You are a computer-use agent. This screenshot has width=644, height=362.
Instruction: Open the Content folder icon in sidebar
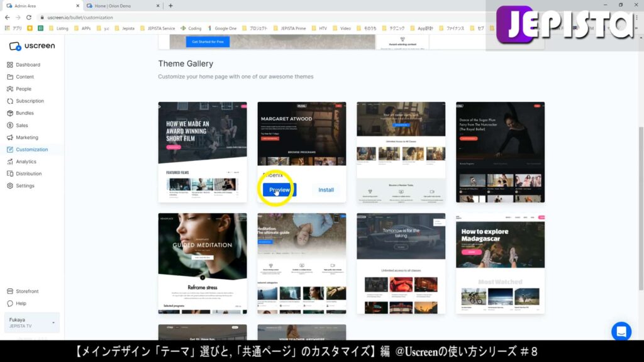coord(10,77)
